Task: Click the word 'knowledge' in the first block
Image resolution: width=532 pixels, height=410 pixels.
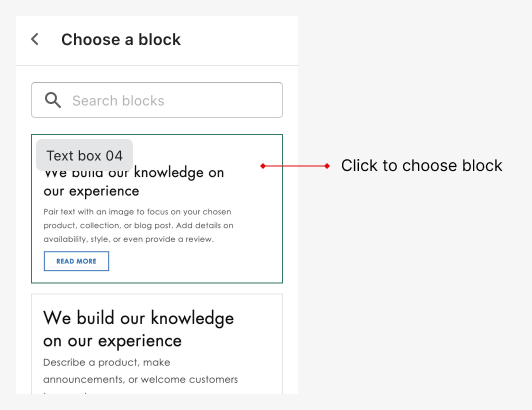Action: click(x=169, y=173)
